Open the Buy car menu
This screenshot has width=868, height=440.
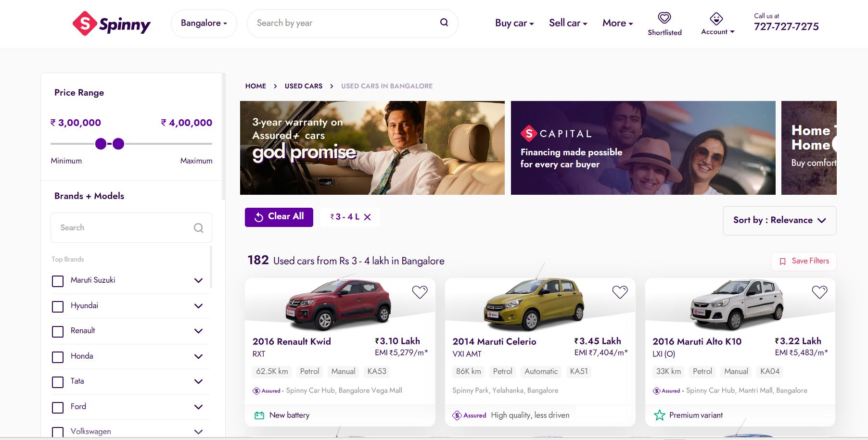pyautogui.click(x=514, y=23)
